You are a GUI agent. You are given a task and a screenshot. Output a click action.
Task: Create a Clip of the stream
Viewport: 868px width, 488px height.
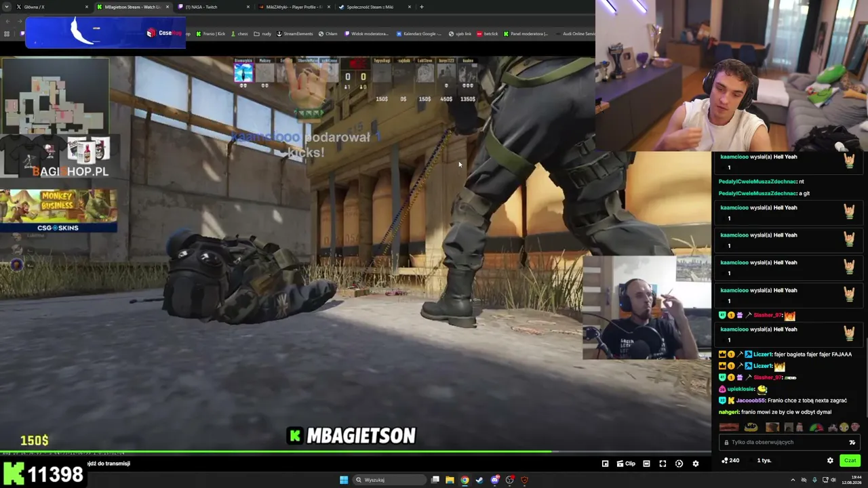626,464
